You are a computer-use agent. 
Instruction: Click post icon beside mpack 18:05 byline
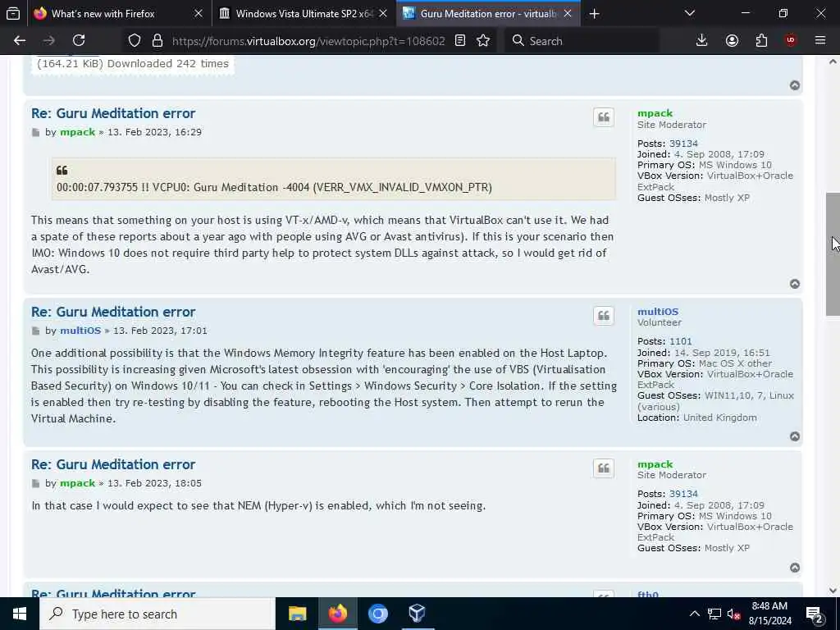pyautogui.click(x=36, y=484)
